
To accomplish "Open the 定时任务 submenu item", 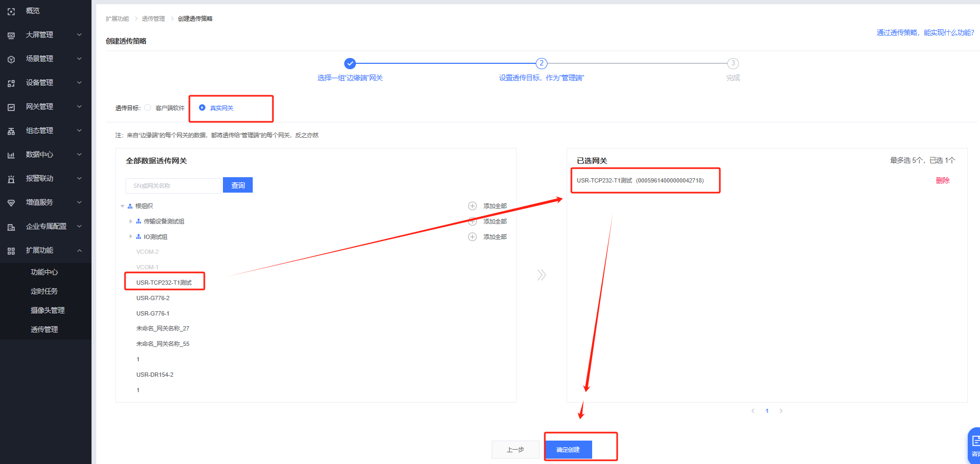I will [x=44, y=291].
